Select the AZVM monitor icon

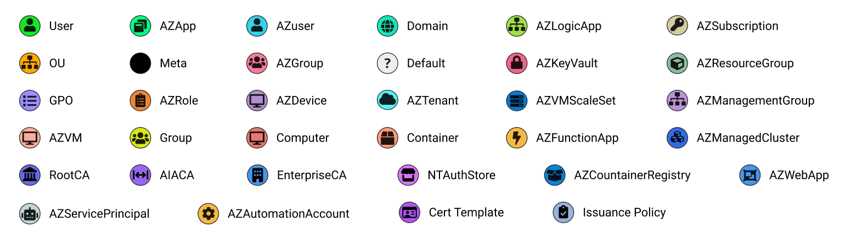[x=30, y=138]
